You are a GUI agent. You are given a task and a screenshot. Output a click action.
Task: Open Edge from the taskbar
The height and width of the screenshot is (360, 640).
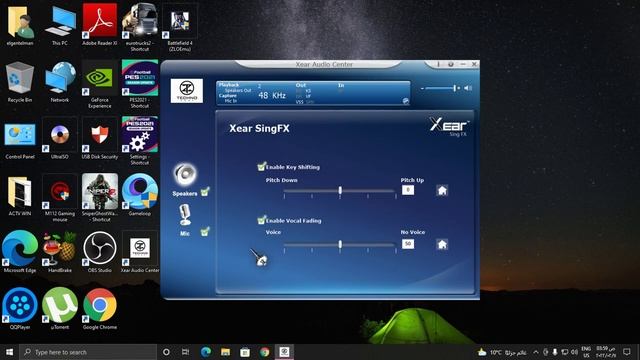(206, 352)
